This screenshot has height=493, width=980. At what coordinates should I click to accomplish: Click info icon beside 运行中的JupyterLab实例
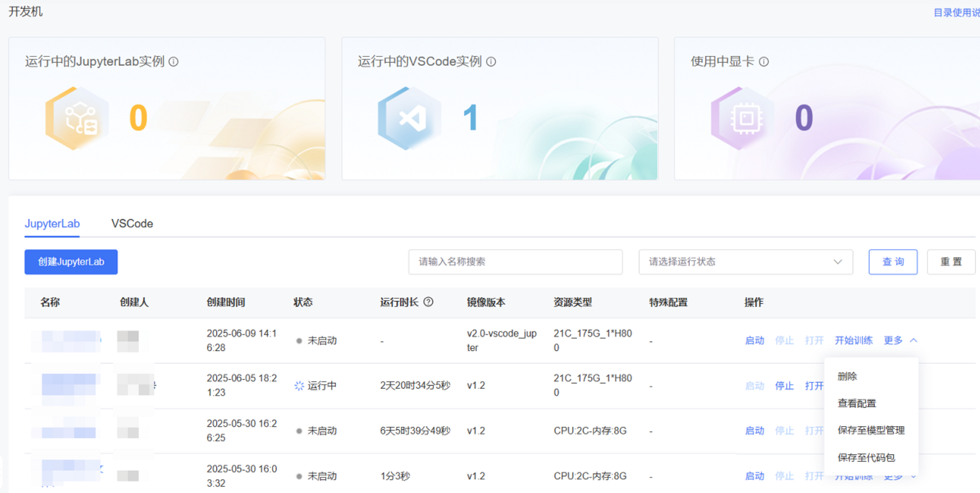point(174,61)
